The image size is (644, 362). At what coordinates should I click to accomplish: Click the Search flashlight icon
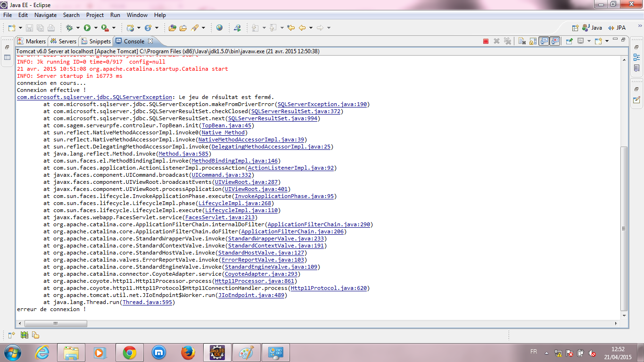195,28
